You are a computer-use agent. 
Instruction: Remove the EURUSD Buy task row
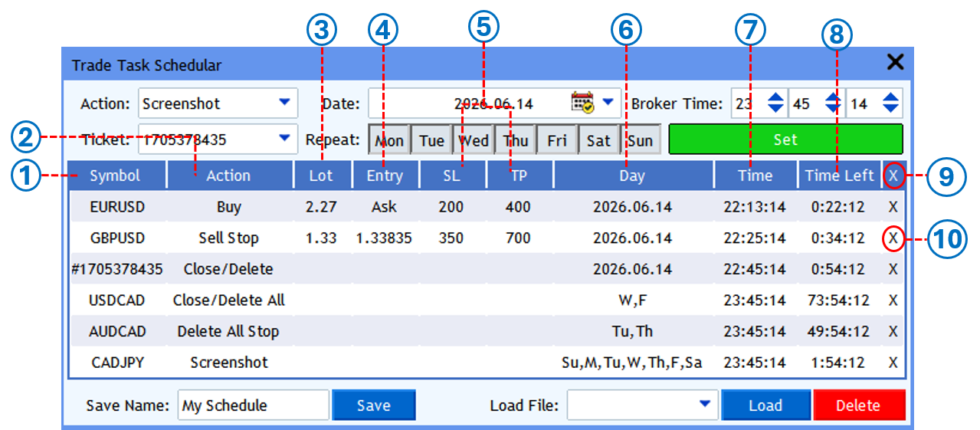[x=893, y=207]
